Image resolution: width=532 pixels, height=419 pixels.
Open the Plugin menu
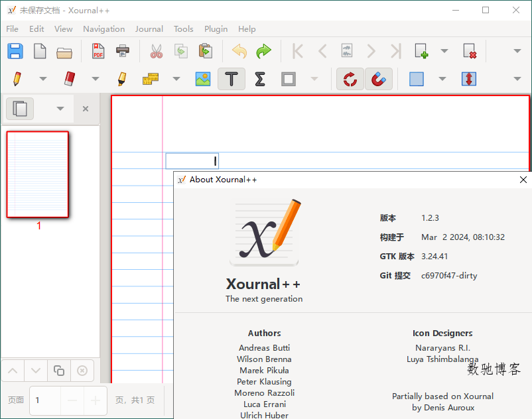pos(216,29)
